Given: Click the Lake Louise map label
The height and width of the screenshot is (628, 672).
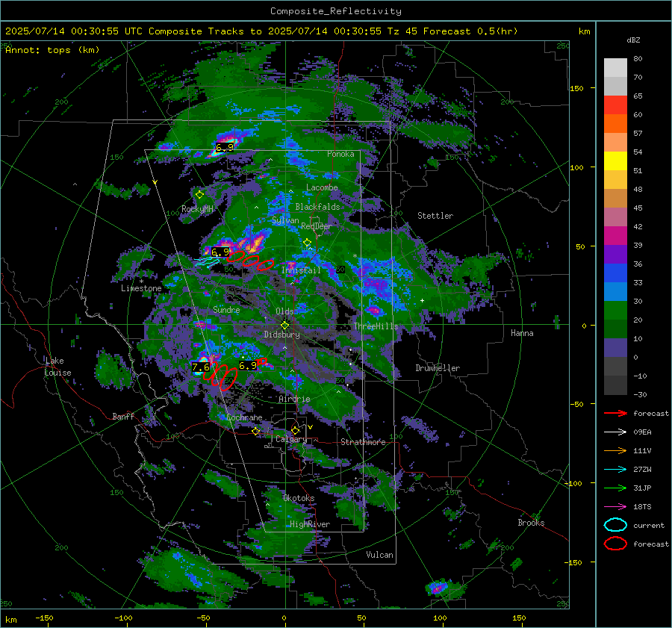Looking at the screenshot, I should [x=57, y=367].
